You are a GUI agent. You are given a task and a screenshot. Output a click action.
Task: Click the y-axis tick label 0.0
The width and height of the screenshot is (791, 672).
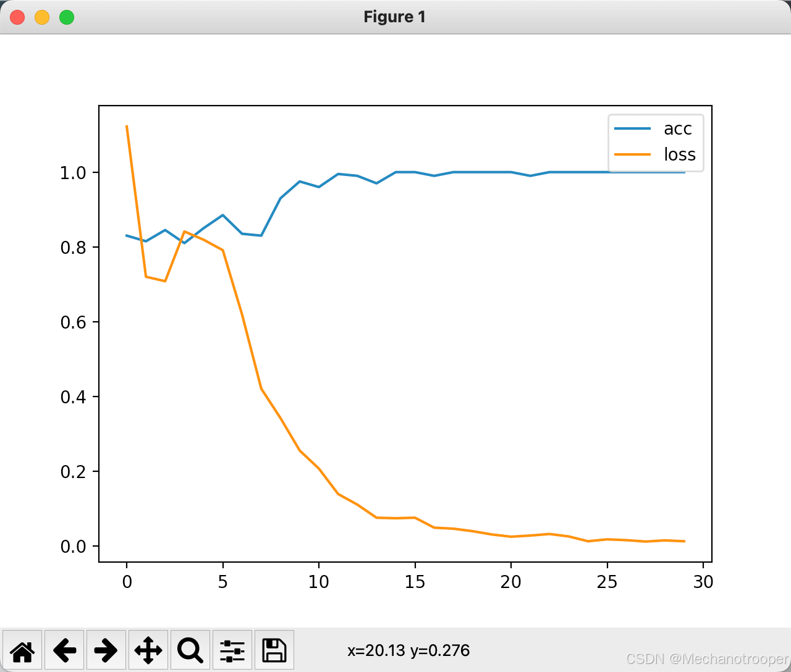coord(73,546)
